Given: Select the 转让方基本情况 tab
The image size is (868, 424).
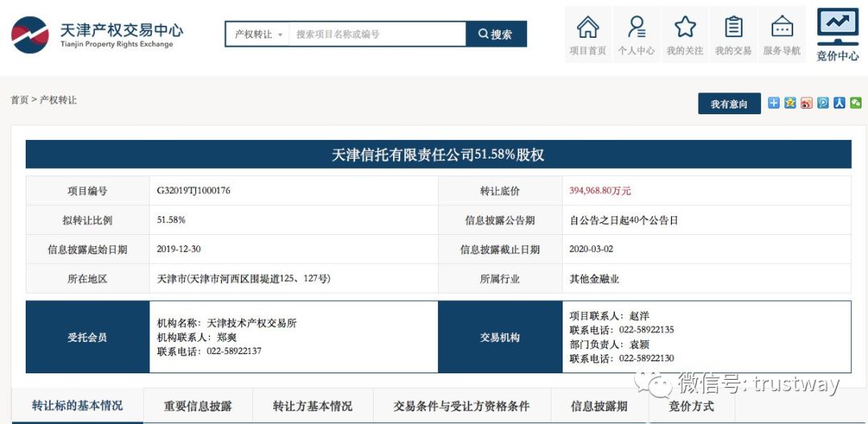Looking at the screenshot, I should (x=312, y=406).
